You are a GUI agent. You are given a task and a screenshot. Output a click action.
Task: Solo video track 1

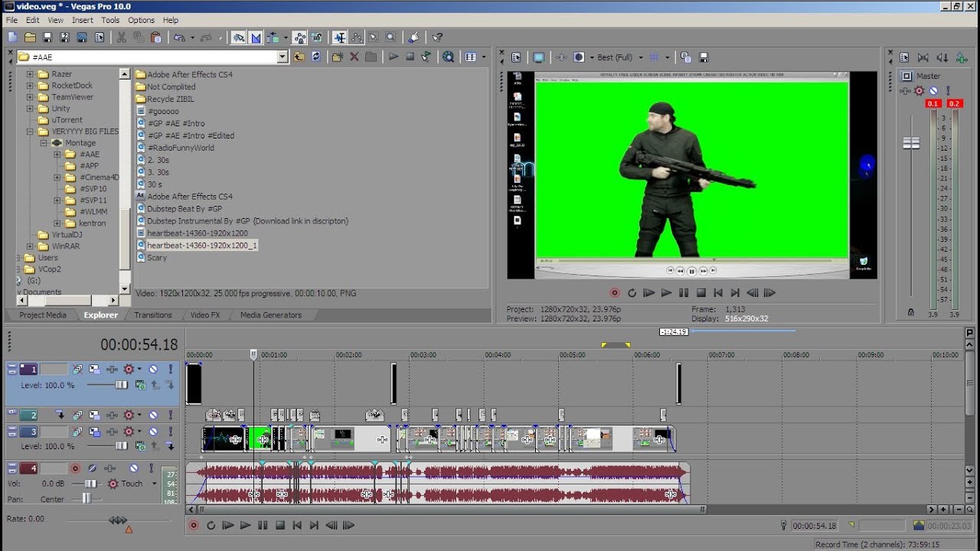tap(171, 369)
